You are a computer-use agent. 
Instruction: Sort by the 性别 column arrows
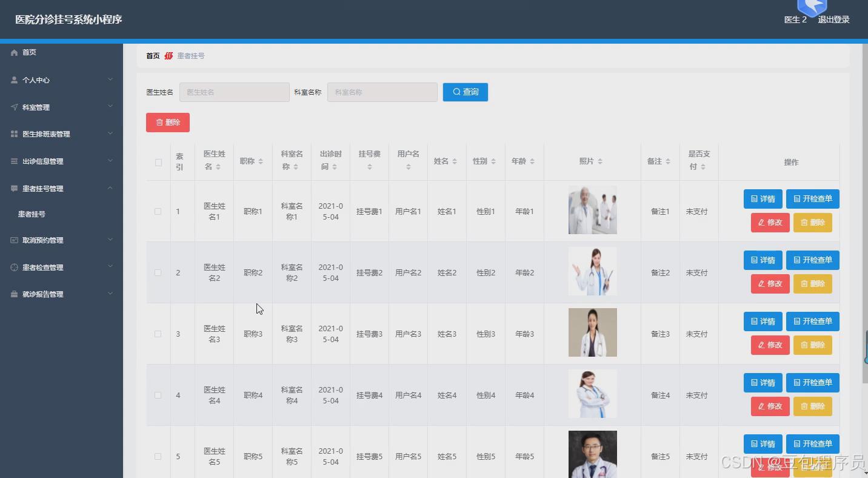[493, 161]
